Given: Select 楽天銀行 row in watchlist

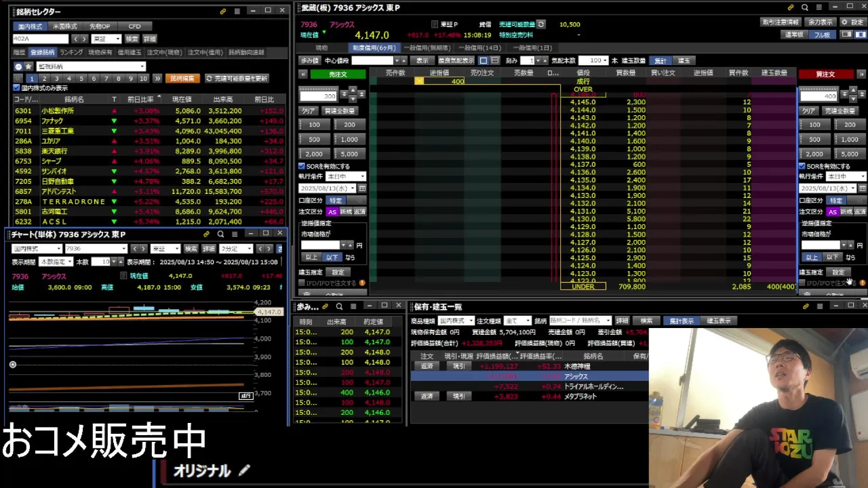Looking at the screenshot, I should coord(149,150).
